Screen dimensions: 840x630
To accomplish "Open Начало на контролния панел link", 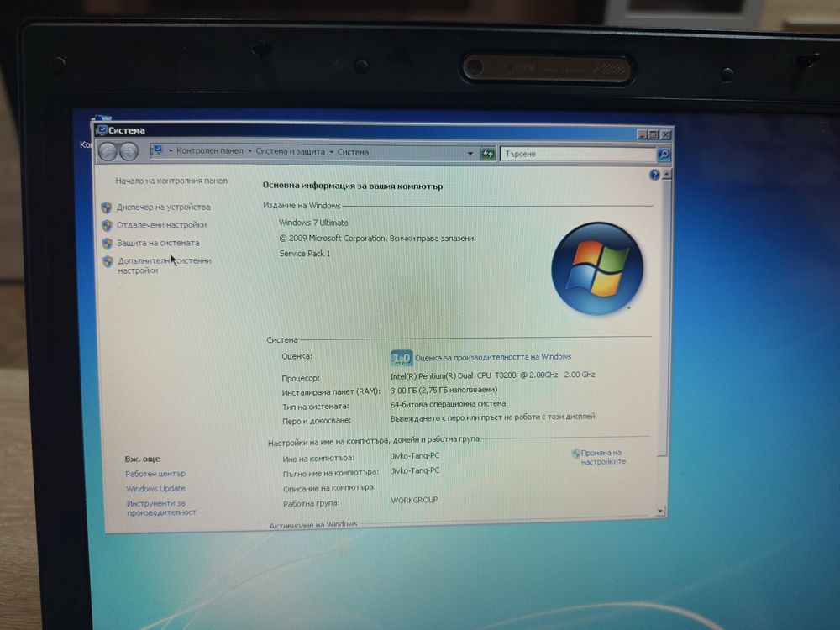I will pos(171,181).
